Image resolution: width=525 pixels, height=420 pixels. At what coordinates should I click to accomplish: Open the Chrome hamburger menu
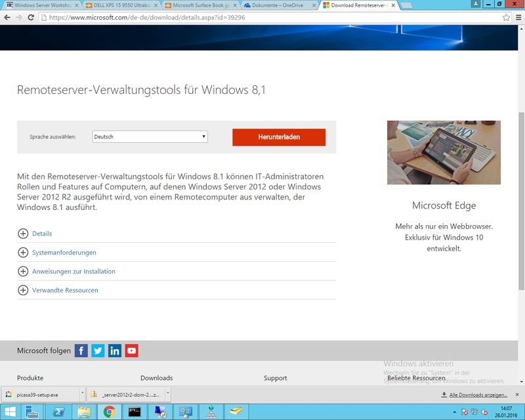point(518,18)
